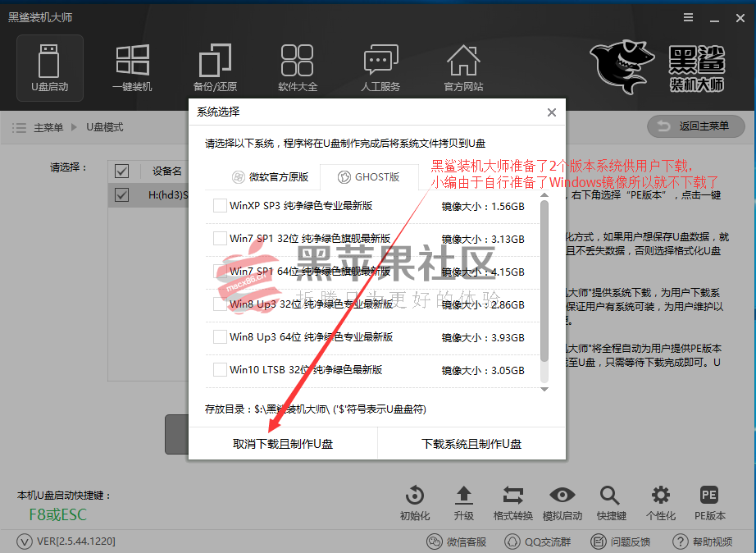756x553 pixels.
Task: Check Win7 SP1 32位 旗舰版 box
Action: pyautogui.click(x=220, y=239)
